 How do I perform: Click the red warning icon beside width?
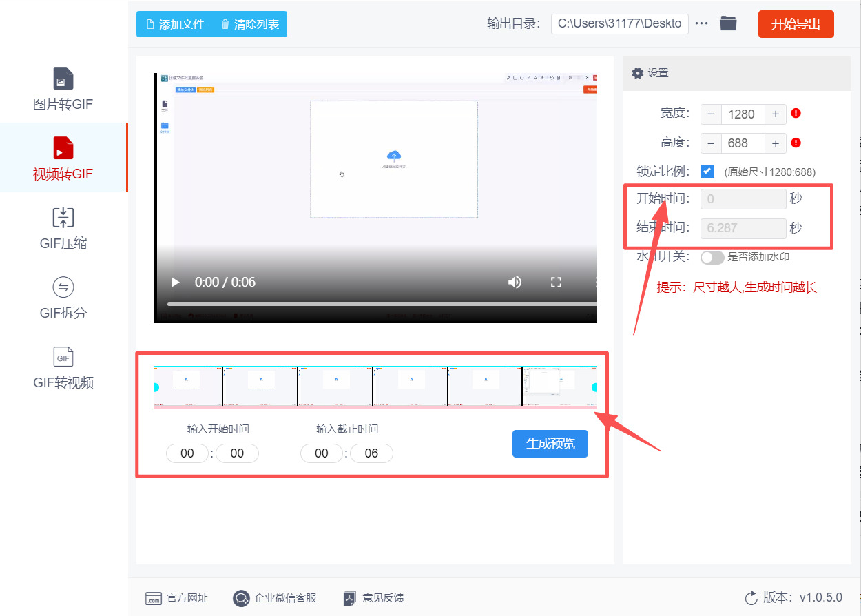point(796,114)
